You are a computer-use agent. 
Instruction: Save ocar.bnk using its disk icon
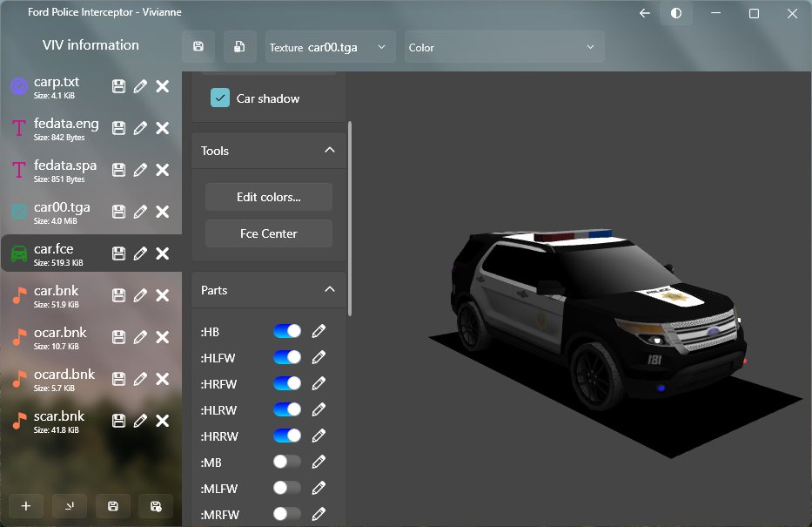tap(118, 337)
